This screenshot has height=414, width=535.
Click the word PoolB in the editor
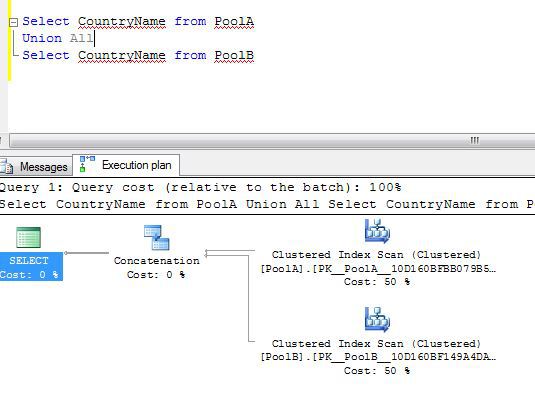(234, 55)
